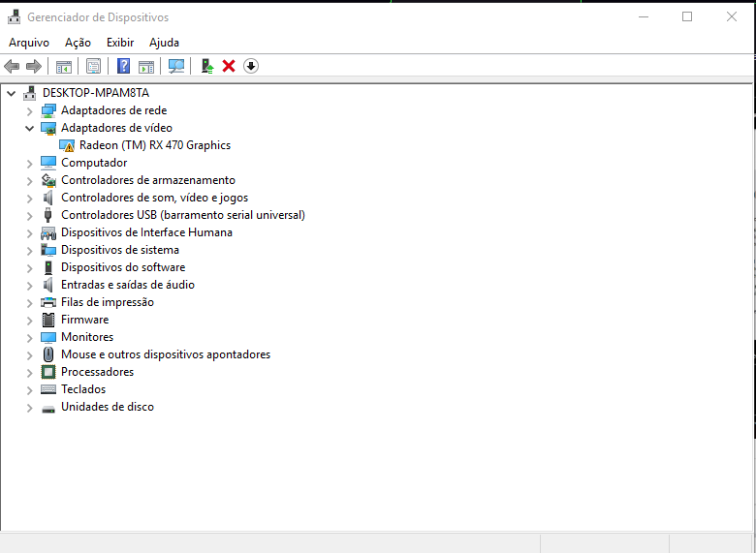Select Filas de impressão label
The image size is (756, 553).
tap(108, 302)
